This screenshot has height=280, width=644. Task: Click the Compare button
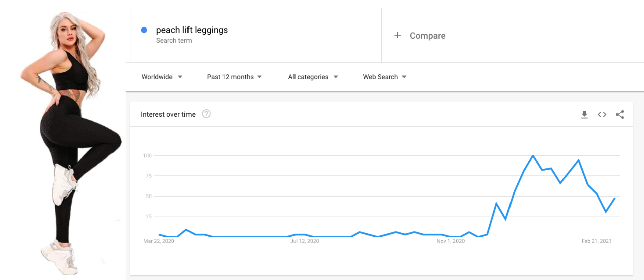pyautogui.click(x=420, y=36)
